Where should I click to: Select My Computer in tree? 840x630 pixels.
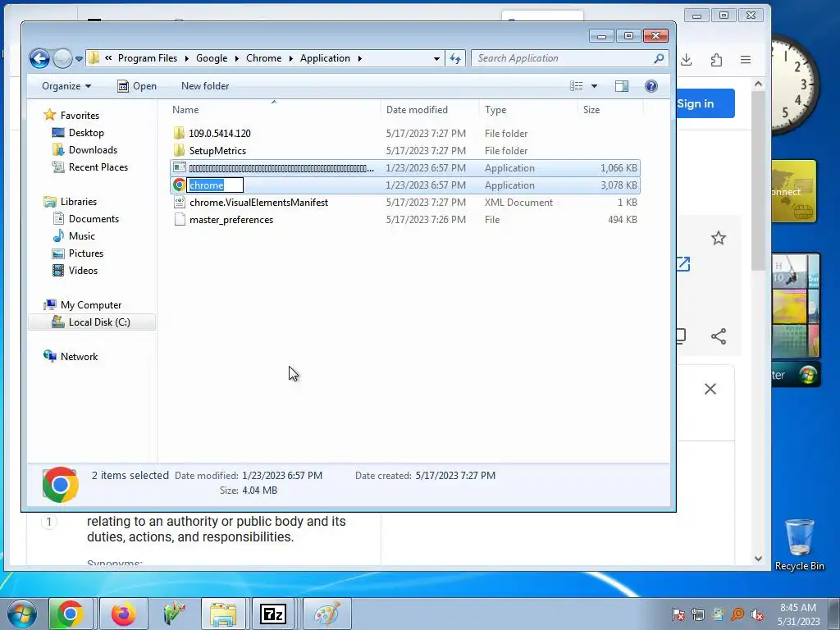[x=90, y=305]
